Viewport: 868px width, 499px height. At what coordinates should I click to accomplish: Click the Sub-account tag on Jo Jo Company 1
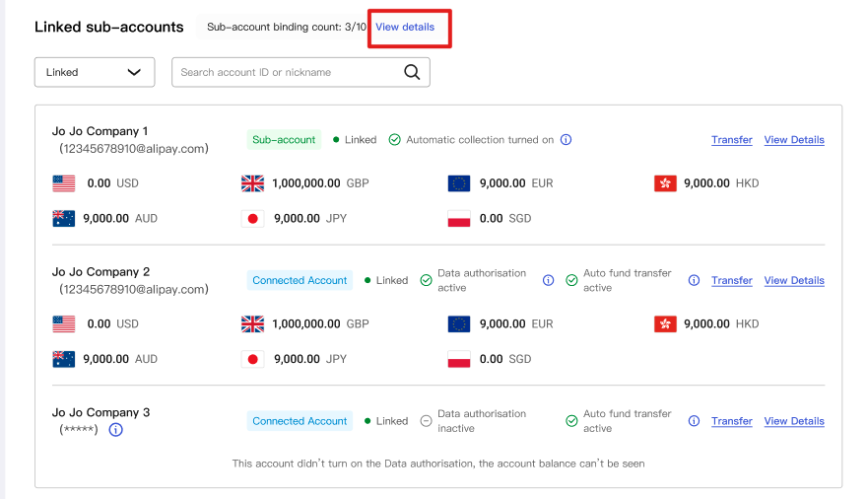284,140
